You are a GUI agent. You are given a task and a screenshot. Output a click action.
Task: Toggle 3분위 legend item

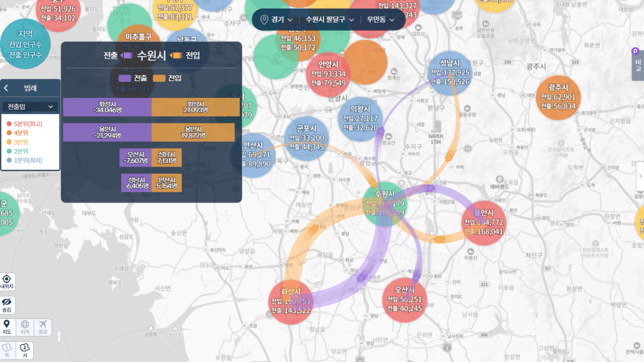click(17, 142)
